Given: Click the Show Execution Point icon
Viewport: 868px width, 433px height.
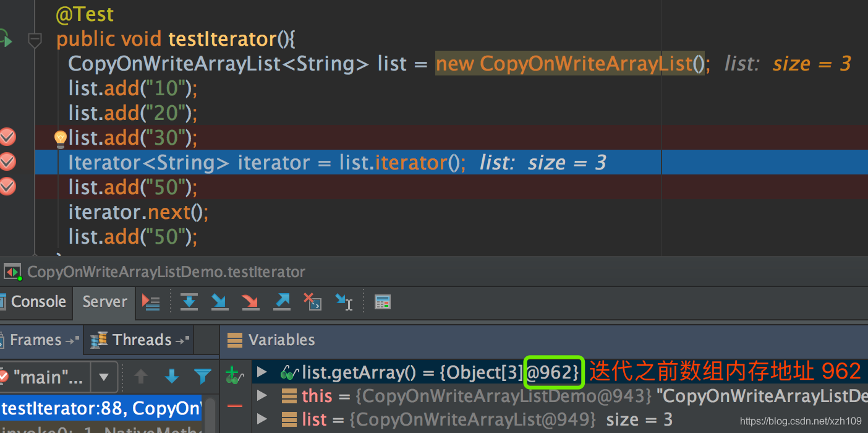Looking at the screenshot, I should [151, 302].
